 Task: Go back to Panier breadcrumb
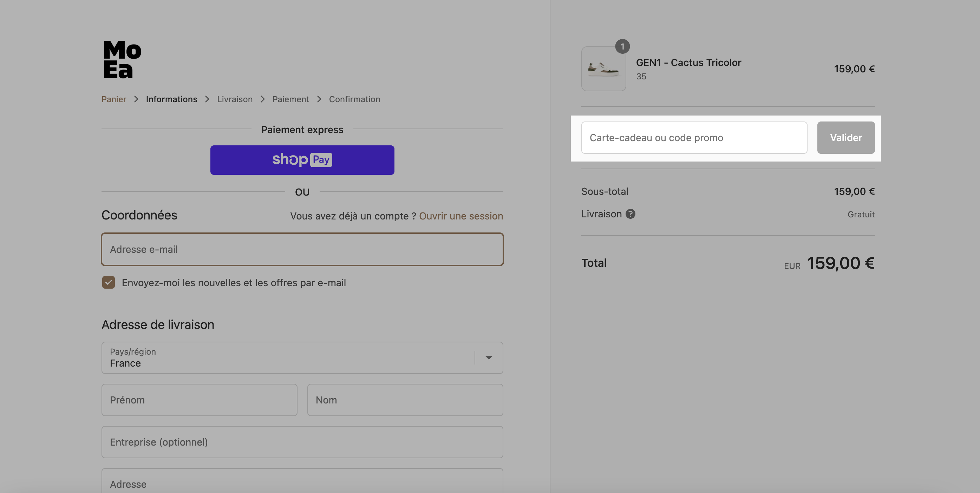(x=114, y=99)
